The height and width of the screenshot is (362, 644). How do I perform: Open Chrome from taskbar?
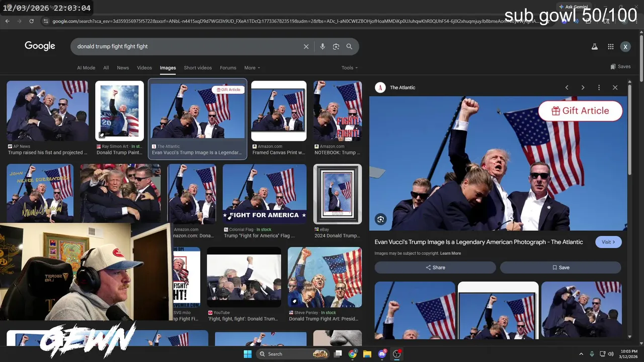353,354
